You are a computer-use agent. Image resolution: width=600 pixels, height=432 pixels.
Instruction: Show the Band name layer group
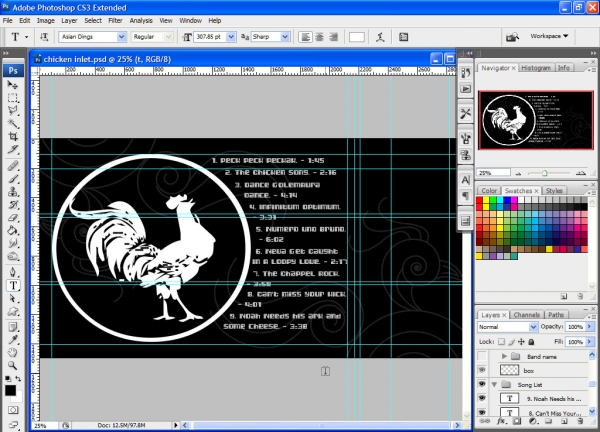point(482,356)
